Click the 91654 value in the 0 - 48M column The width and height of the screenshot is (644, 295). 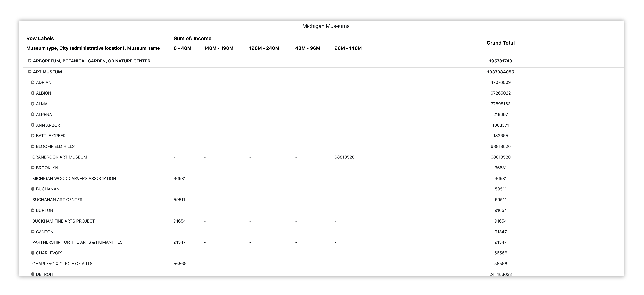click(x=180, y=221)
